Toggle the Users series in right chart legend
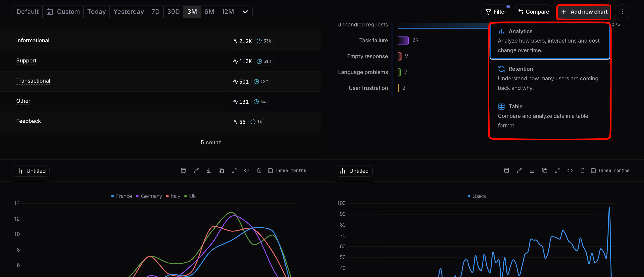 (476, 196)
